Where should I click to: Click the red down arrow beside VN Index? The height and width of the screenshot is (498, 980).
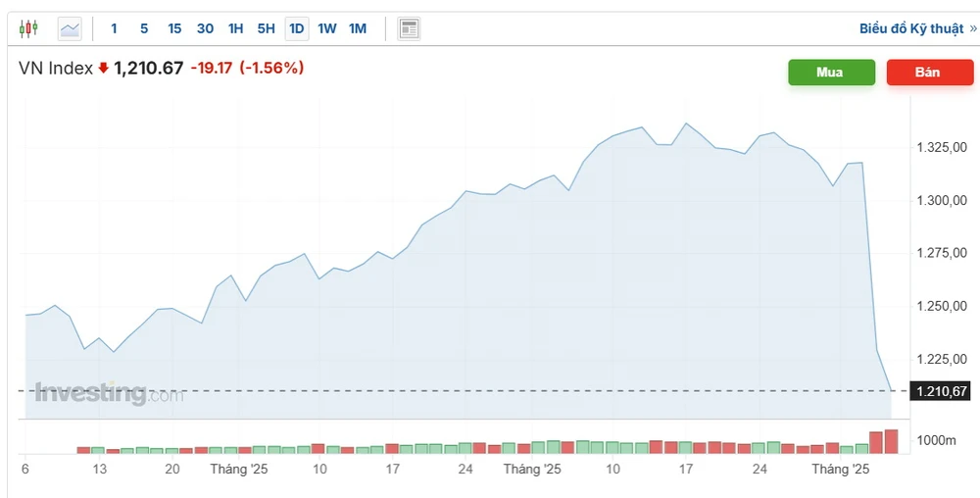(103, 69)
